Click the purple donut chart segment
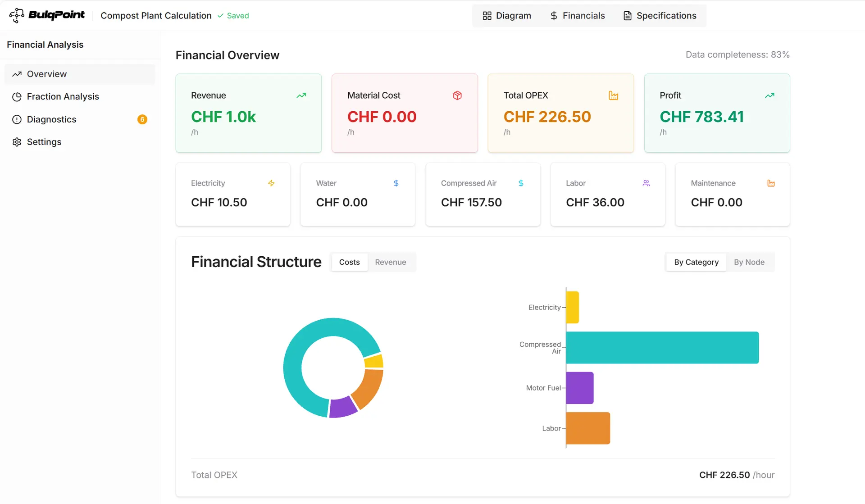The height and width of the screenshot is (504, 865). point(342,407)
